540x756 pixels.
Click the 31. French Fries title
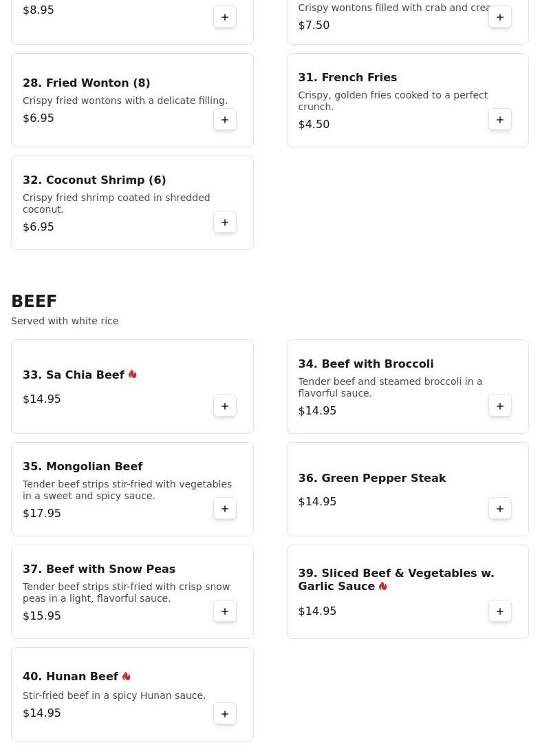pyautogui.click(x=347, y=78)
